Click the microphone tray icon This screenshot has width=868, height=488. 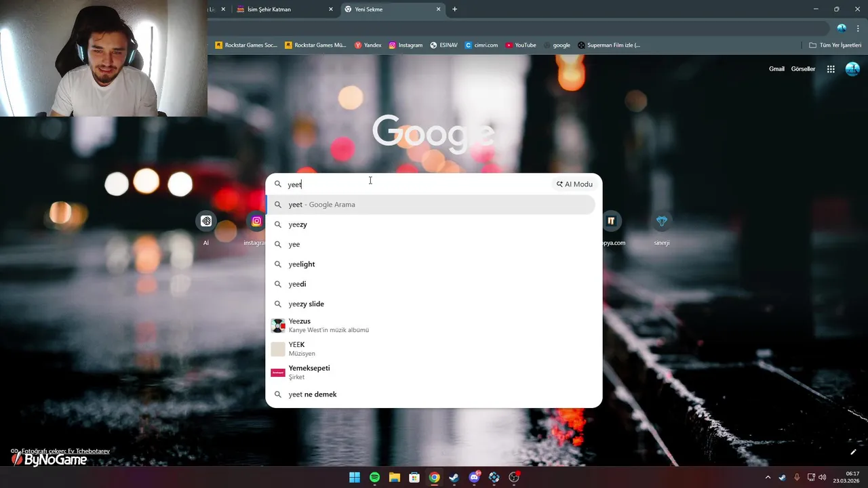[x=797, y=477]
